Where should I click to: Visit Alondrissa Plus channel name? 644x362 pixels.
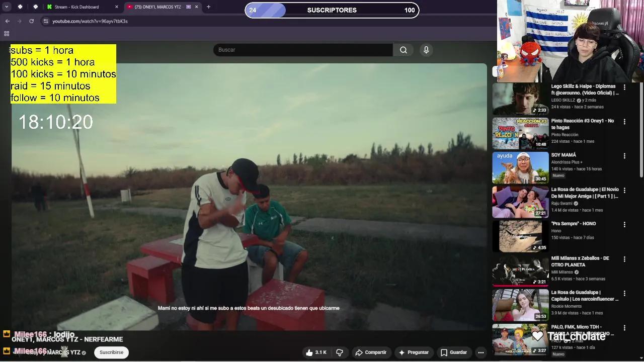point(567,162)
